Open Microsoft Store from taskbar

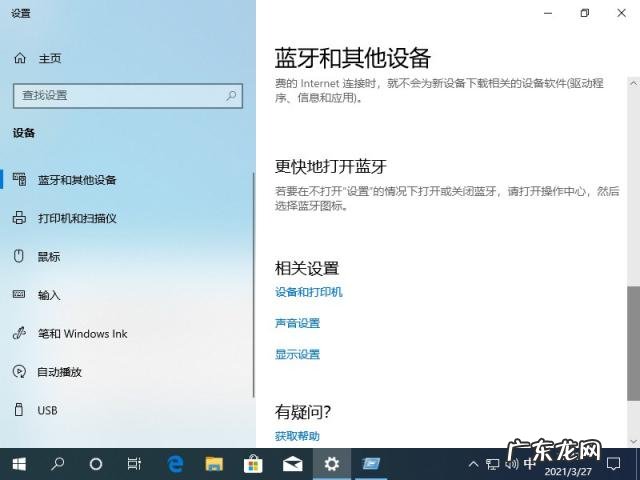253,464
